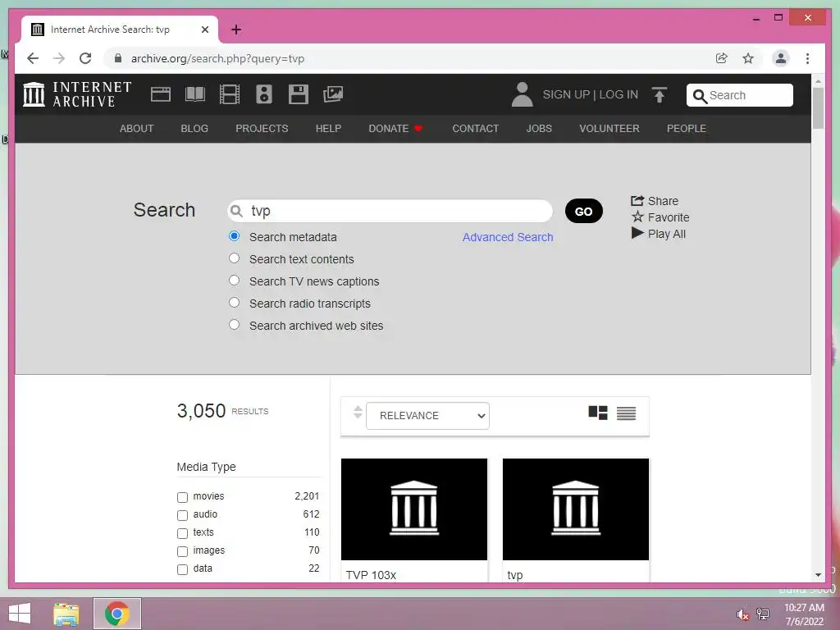Select Search radio transcripts option
Image resolution: width=840 pixels, height=630 pixels.
[234, 302]
